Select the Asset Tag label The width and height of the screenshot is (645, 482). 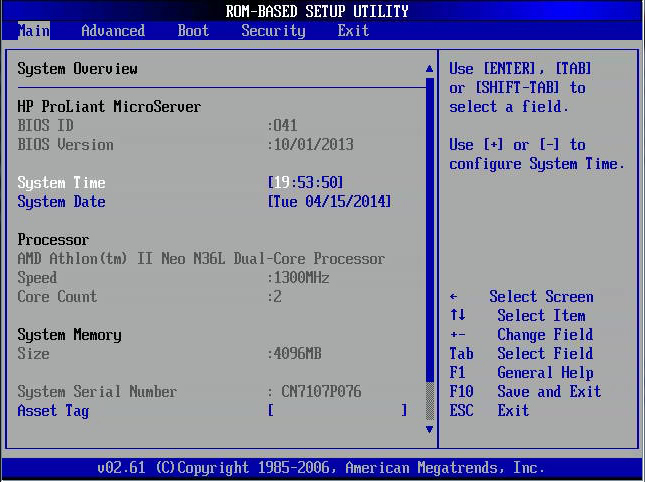[53, 410]
